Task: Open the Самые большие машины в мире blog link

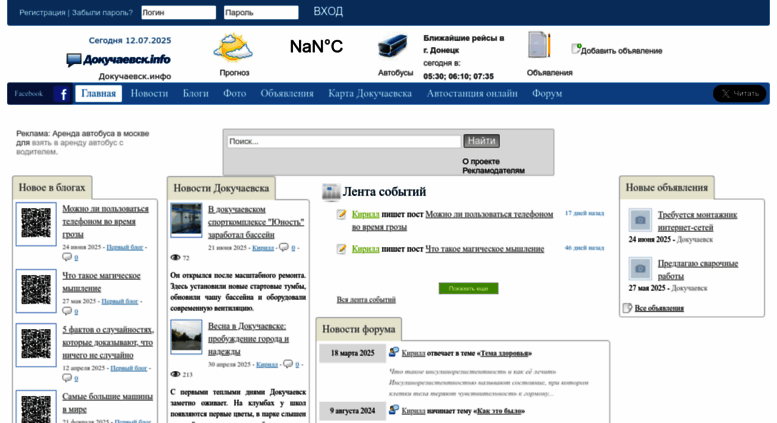Action: click(x=108, y=403)
